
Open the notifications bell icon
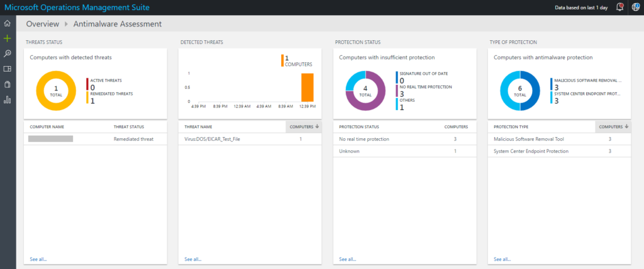619,8
